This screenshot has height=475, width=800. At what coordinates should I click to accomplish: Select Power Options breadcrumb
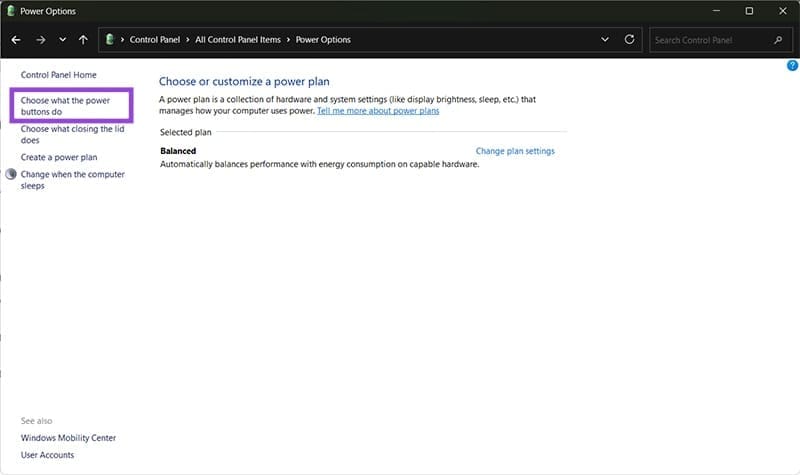click(323, 40)
